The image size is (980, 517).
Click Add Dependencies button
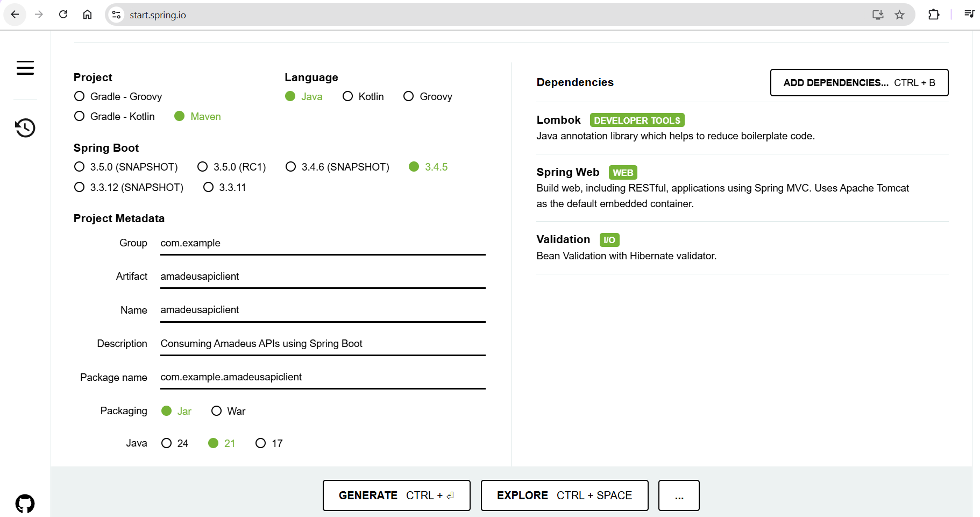(x=859, y=83)
